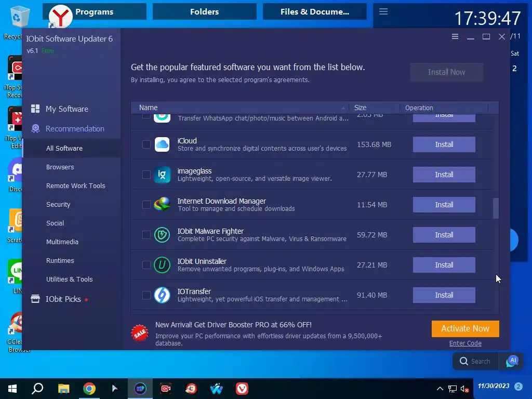Screen dimensions: 532x399
Task: Sort list by Name column
Action: 240,108
